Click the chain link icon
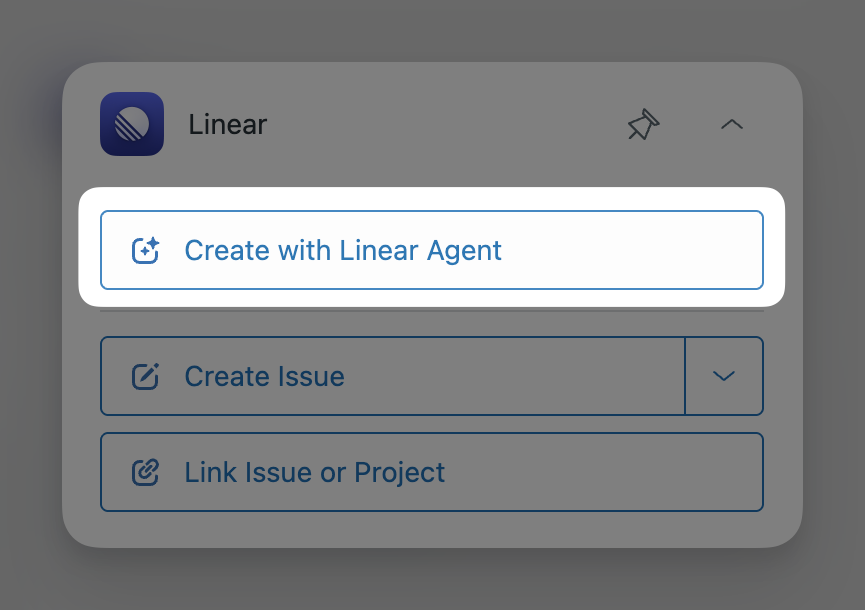This screenshot has height=610, width=865. (146, 472)
